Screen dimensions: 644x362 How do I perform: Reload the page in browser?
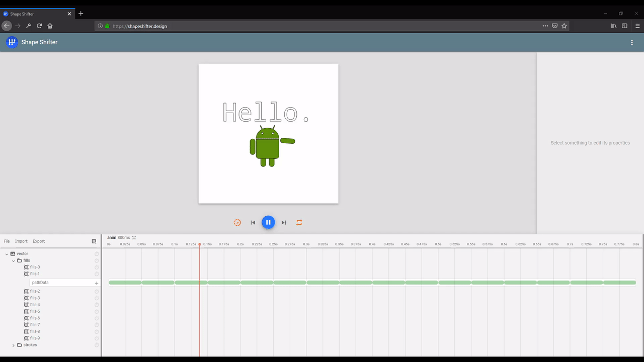(x=39, y=26)
